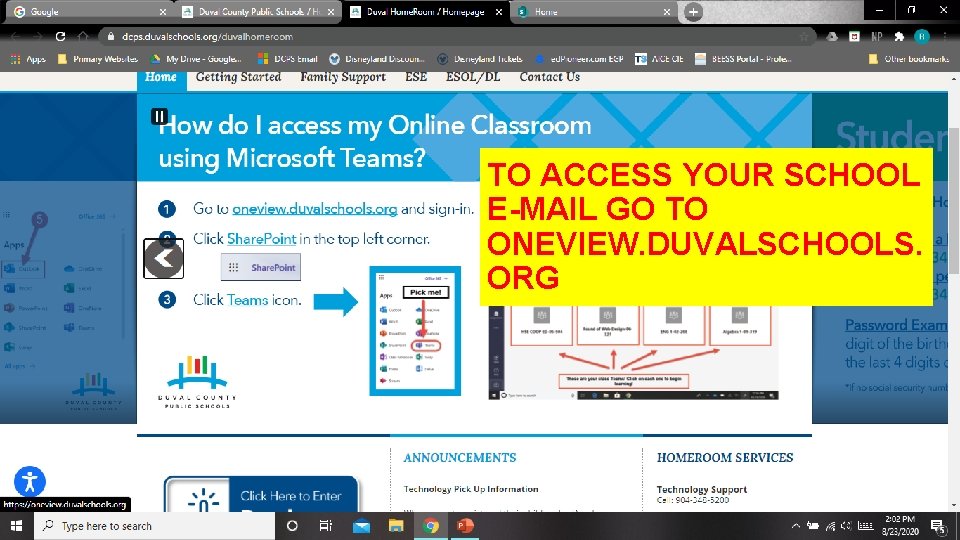Open the Password Example link

click(896, 325)
